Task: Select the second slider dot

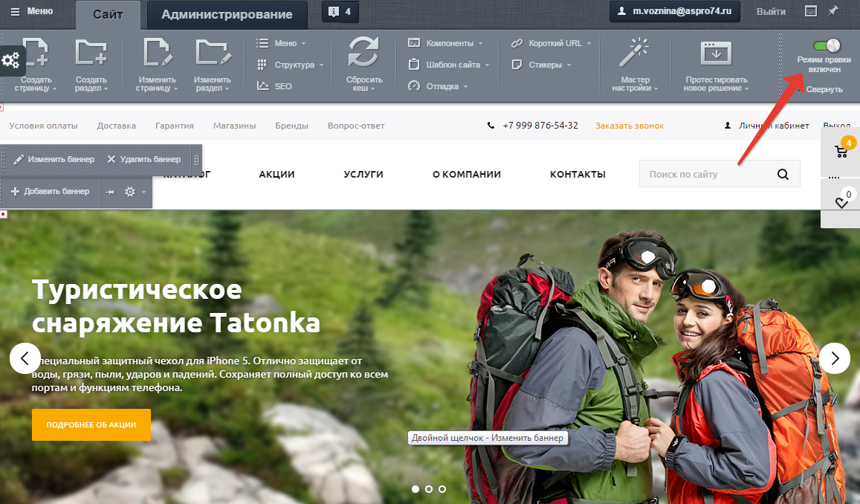Action: tap(429, 488)
